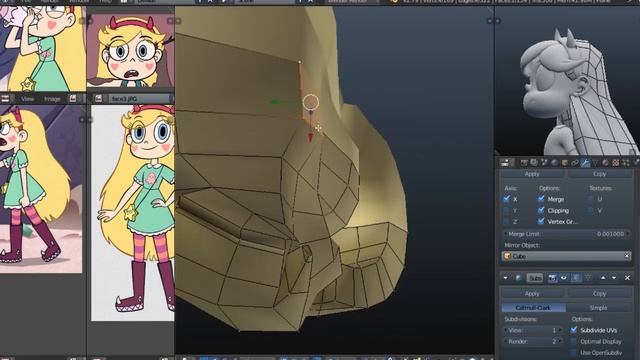Viewport: 640px width, 360px height.
Task: Open the image editor View menu
Action: (x=27, y=99)
